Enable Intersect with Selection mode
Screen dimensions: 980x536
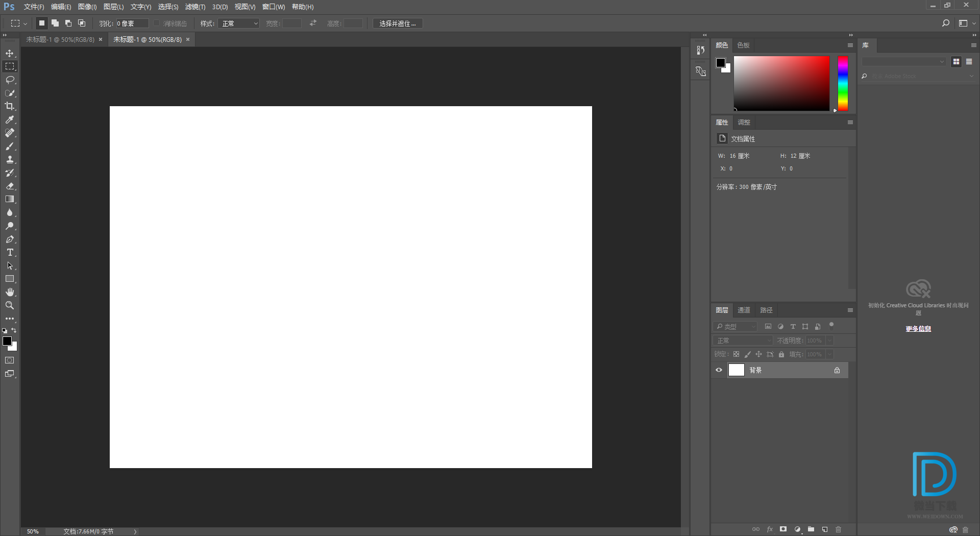(x=82, y=23)
